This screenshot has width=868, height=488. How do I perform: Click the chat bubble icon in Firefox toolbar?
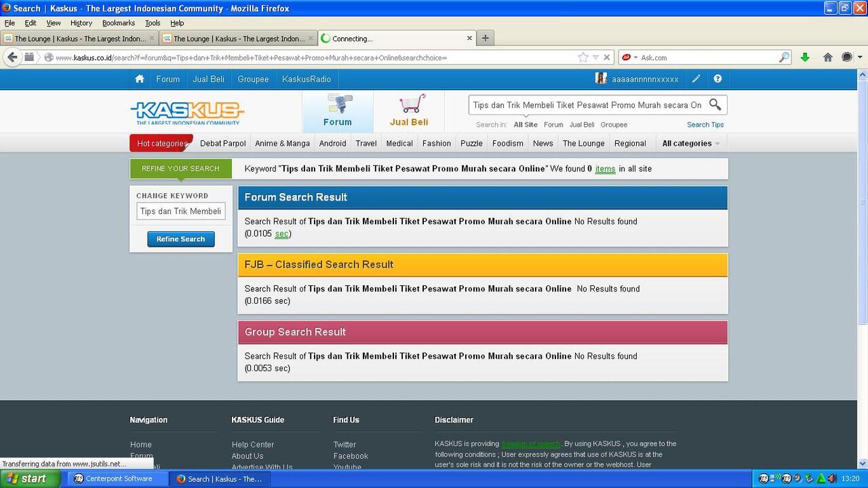tap(846, 58)
